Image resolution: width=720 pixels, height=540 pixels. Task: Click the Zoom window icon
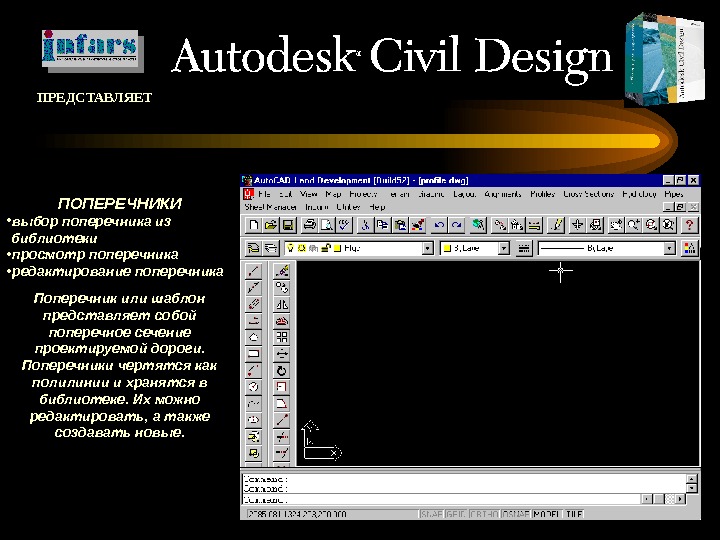(651, 225)
